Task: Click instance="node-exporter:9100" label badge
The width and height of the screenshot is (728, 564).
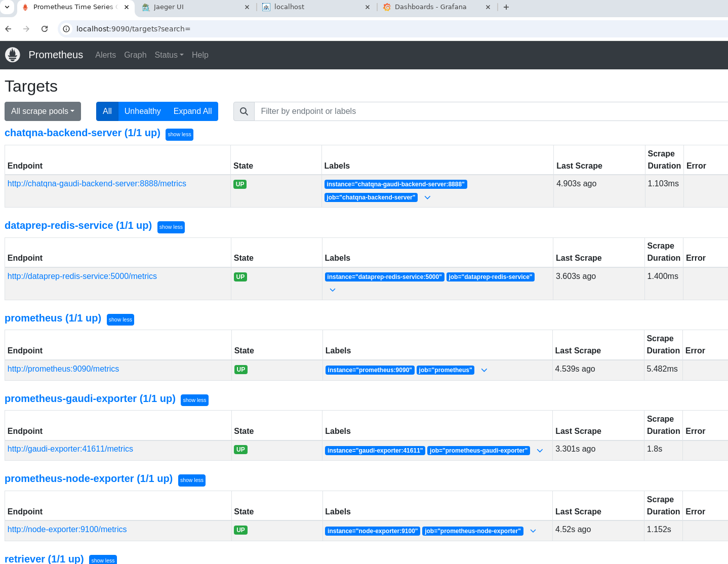Action: click(373, 531)
